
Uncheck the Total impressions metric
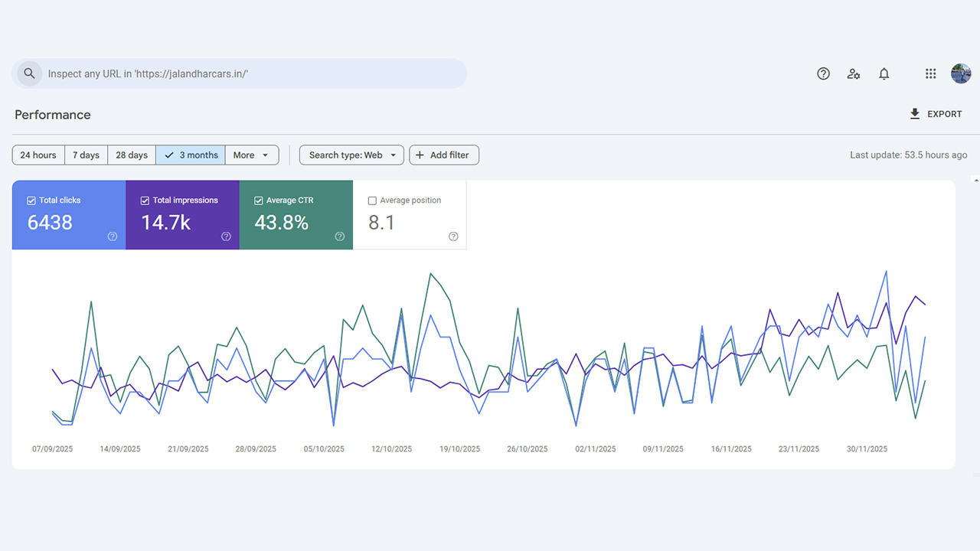(143, 200)
